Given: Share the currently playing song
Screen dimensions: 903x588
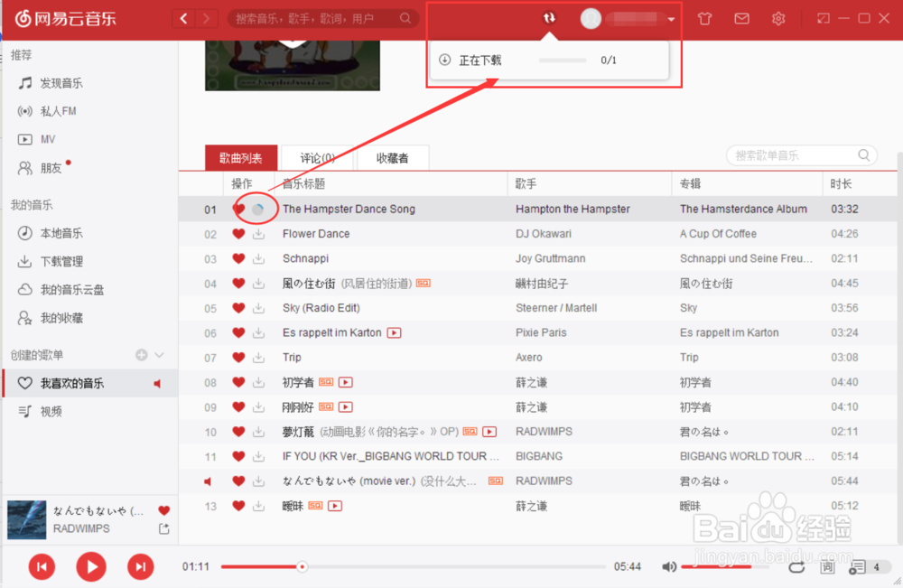Looking at the screenshot, I should tap(164, 528).
